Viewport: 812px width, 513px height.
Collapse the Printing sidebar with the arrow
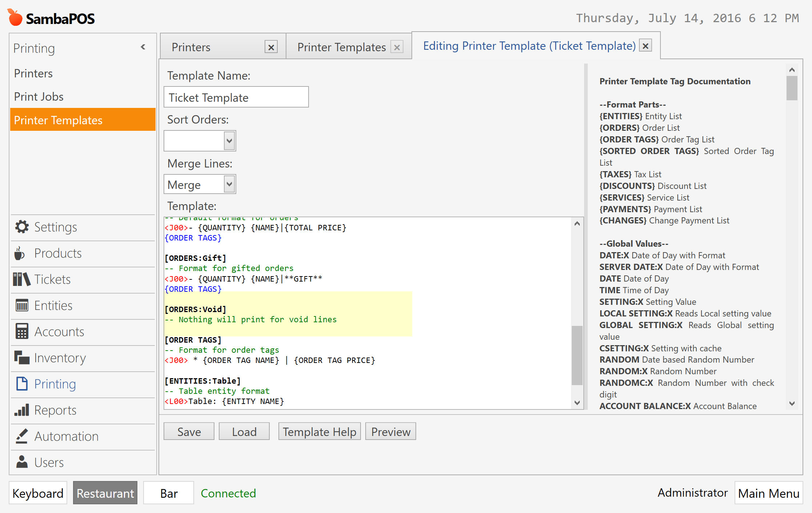143,47
